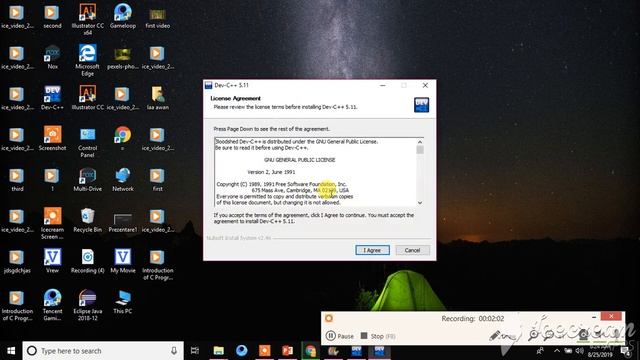The width and height of the screenshot is (640, 360).
Task: Open the Windows Start menu
Action: point(11,351)
